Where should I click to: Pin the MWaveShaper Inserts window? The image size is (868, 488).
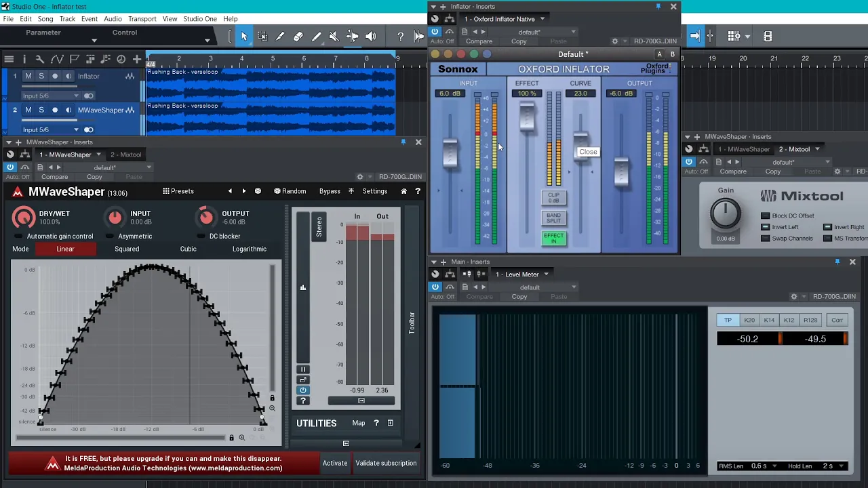pos(403,142)
